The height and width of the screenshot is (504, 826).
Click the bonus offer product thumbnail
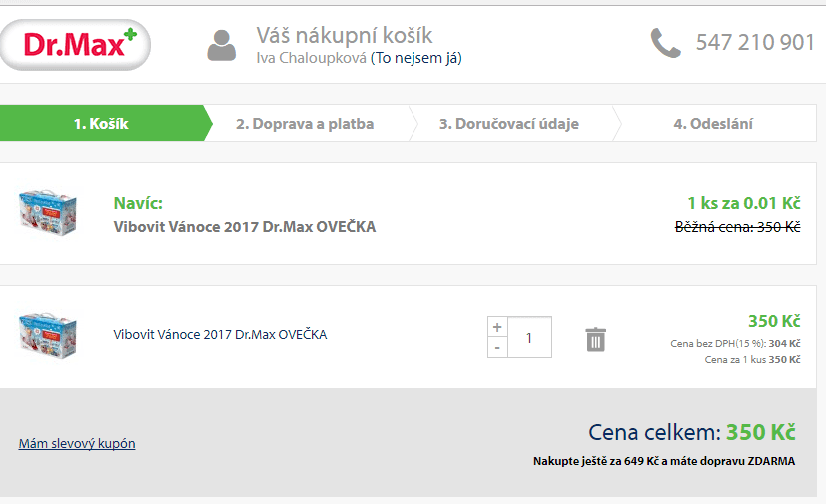pos(48,212)
